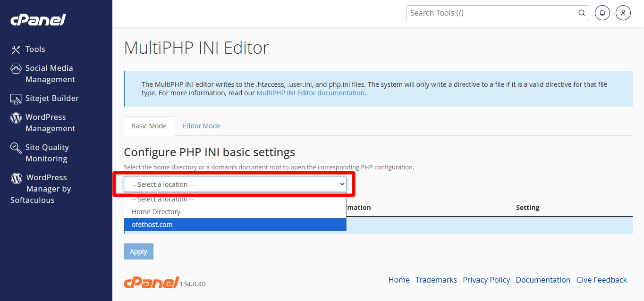Go to Sitejet Builder

pyautogui.click(x=52, y=98)
